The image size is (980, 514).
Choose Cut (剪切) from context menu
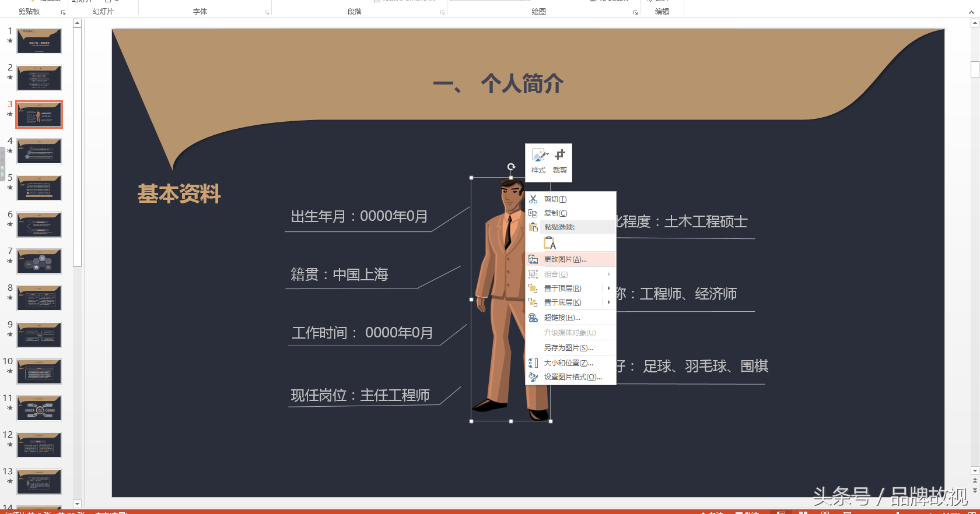pos(570,199)
